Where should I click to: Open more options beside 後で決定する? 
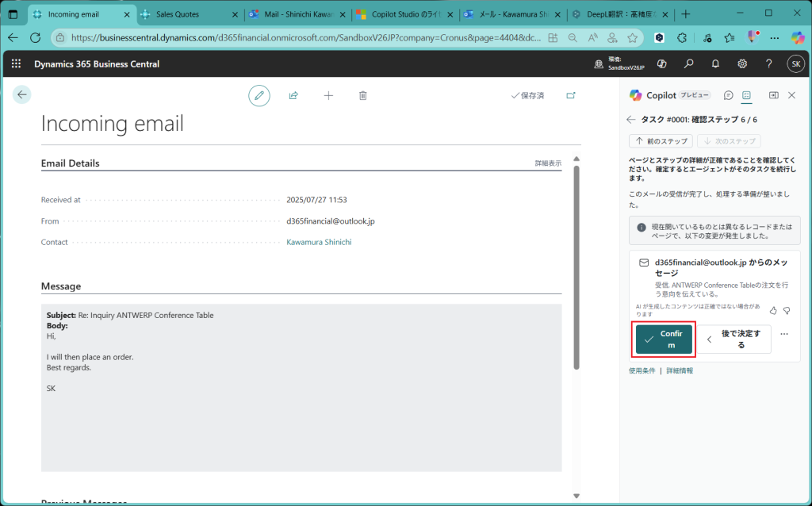pos(784,334)
